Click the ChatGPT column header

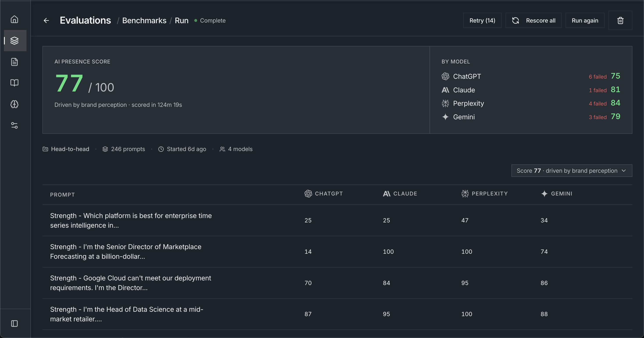pos(324,194)
